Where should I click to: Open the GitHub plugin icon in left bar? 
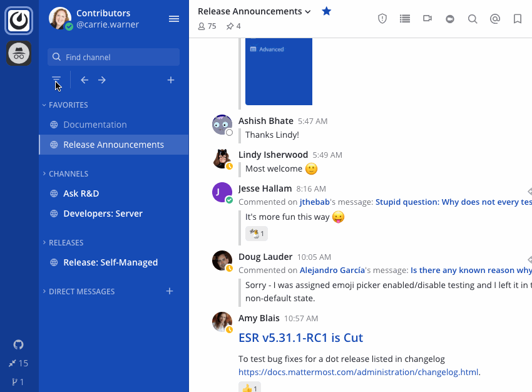[x=19, y=344]
